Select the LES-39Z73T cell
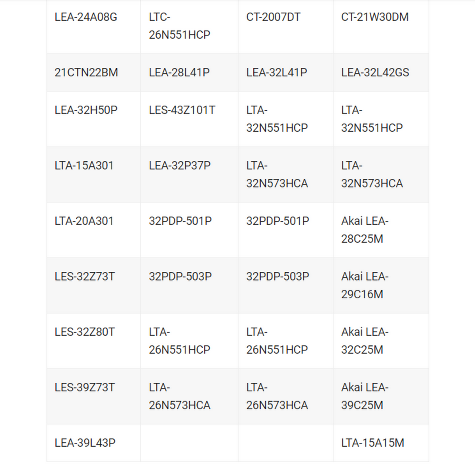This screenshot has width=475, height=476. [x=85, y=387]
